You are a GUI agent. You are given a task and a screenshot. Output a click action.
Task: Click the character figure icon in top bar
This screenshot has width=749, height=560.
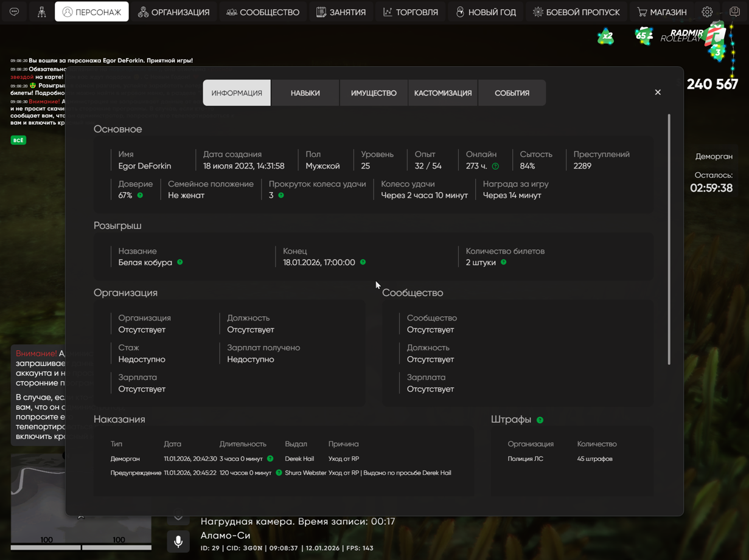[41, 12]
